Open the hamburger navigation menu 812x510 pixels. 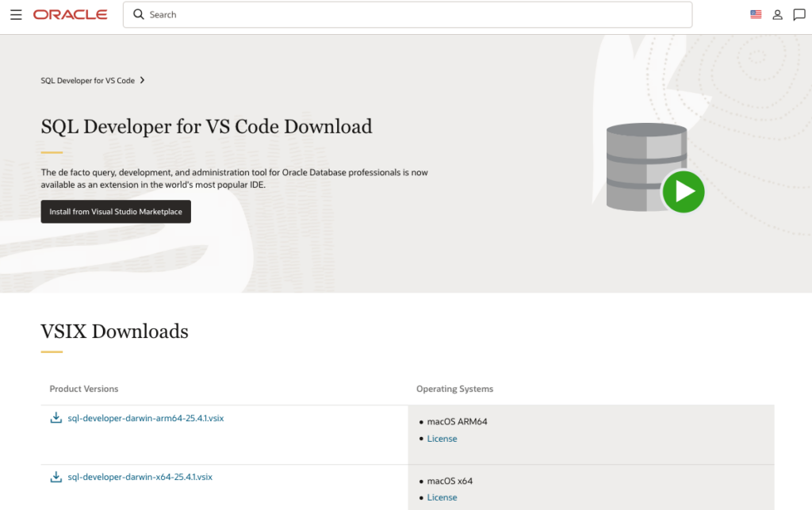coord(16,15)
